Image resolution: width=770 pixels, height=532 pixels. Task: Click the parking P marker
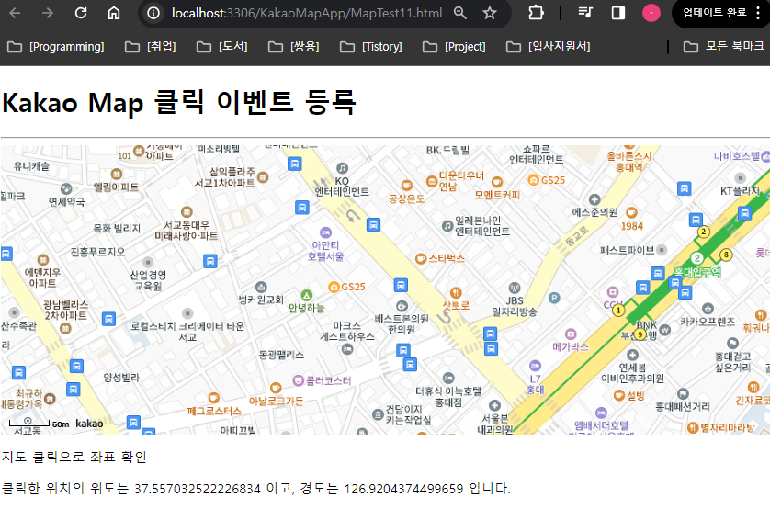[554, 298]
